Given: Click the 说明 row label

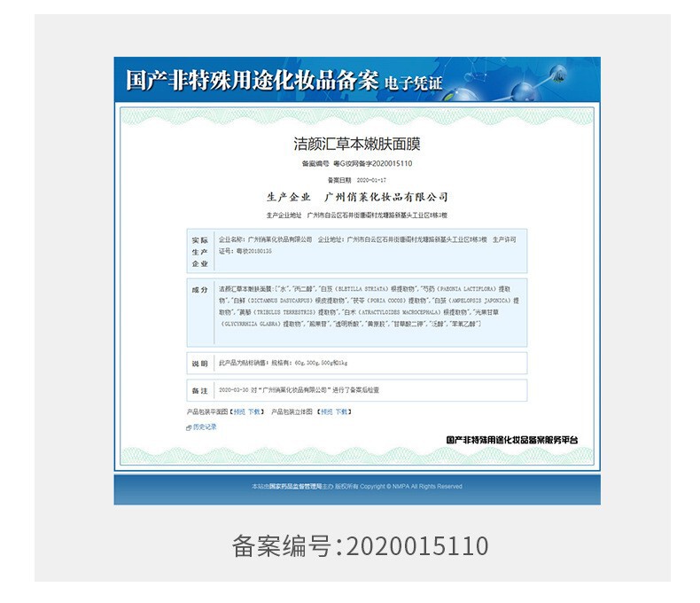Looking at the screenshot, I should tap(200, 364).
